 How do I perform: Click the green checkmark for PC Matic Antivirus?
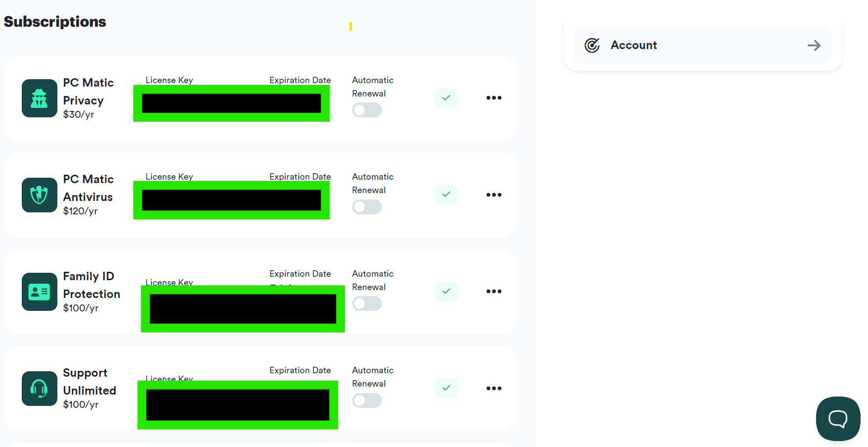[446, 195]
